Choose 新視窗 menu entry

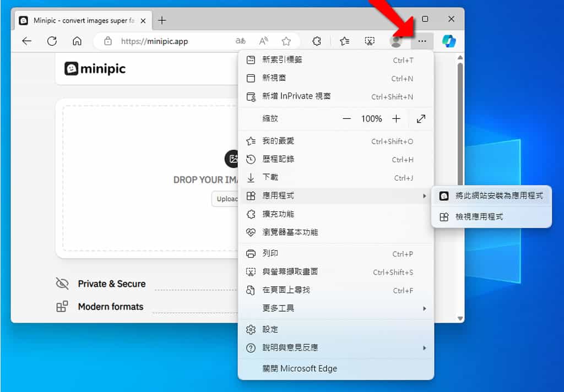336,78
